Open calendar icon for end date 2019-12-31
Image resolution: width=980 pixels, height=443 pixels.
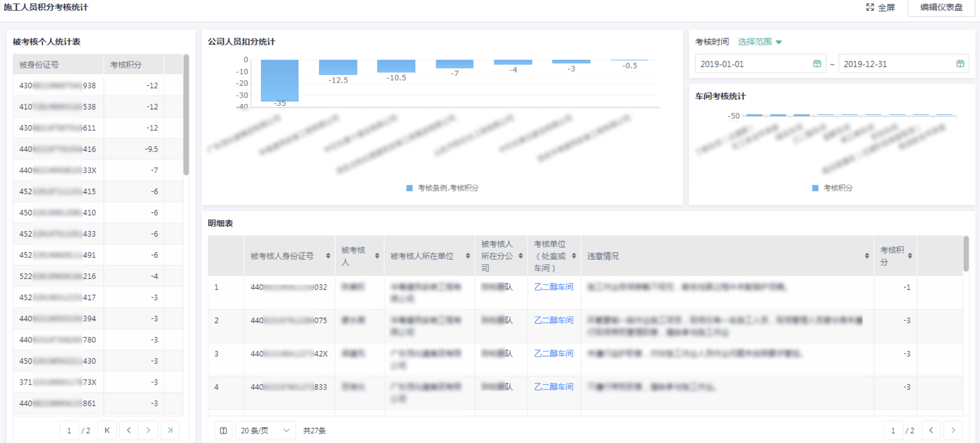pyautogui.click(x=960, y=64)
